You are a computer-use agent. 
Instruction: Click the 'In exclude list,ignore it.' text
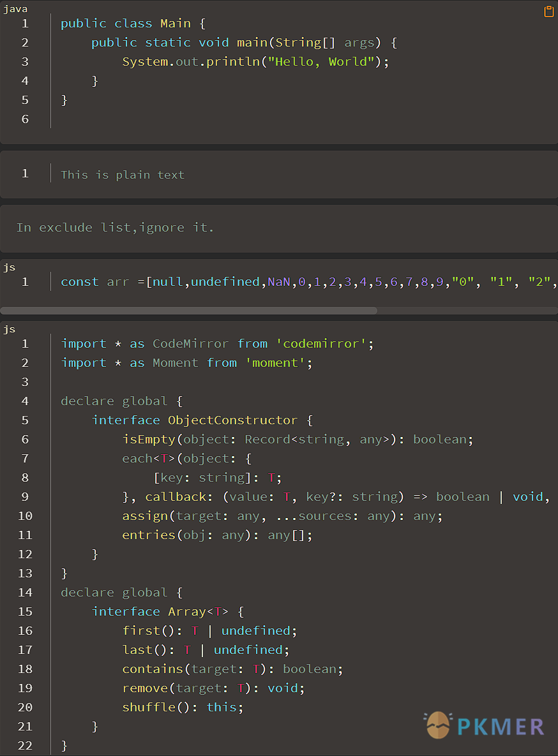coord(116,227)
